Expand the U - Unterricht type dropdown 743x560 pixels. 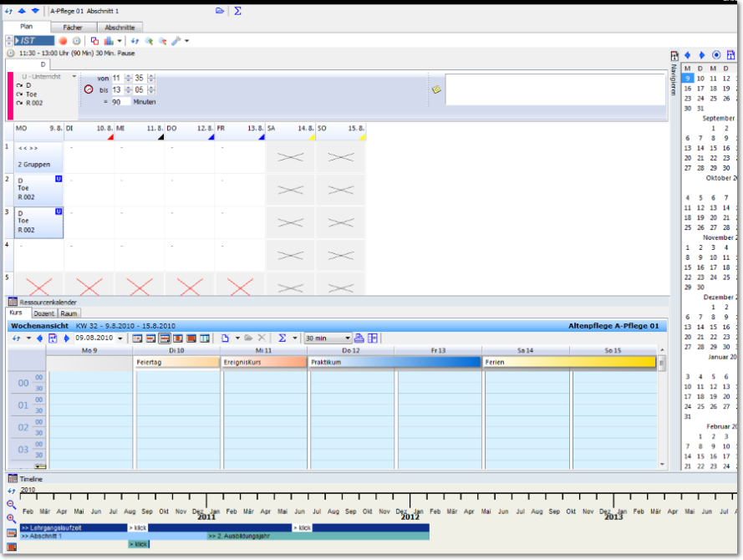(74, 76)
